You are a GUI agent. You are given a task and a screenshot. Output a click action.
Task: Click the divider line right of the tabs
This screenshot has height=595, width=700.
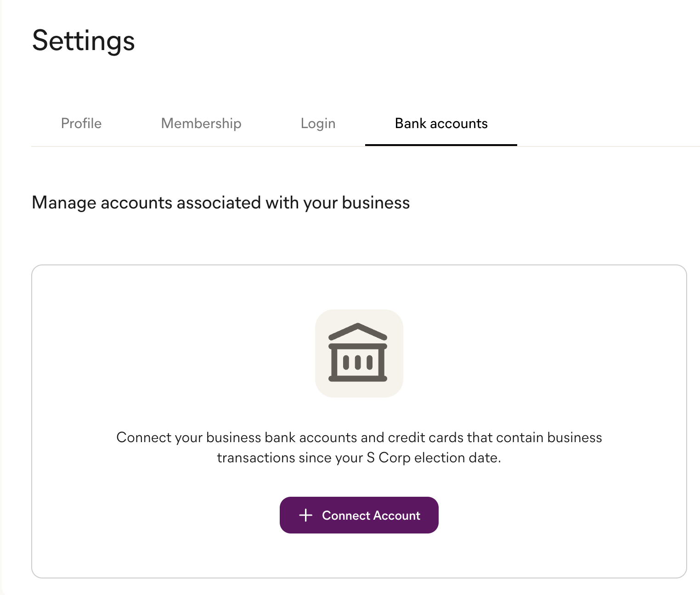606,146
